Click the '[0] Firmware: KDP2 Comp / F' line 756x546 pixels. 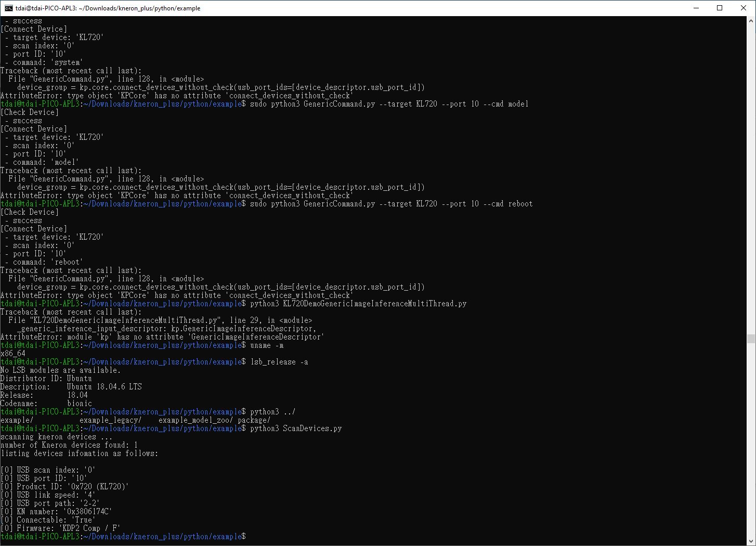click(x=60, y=528)
